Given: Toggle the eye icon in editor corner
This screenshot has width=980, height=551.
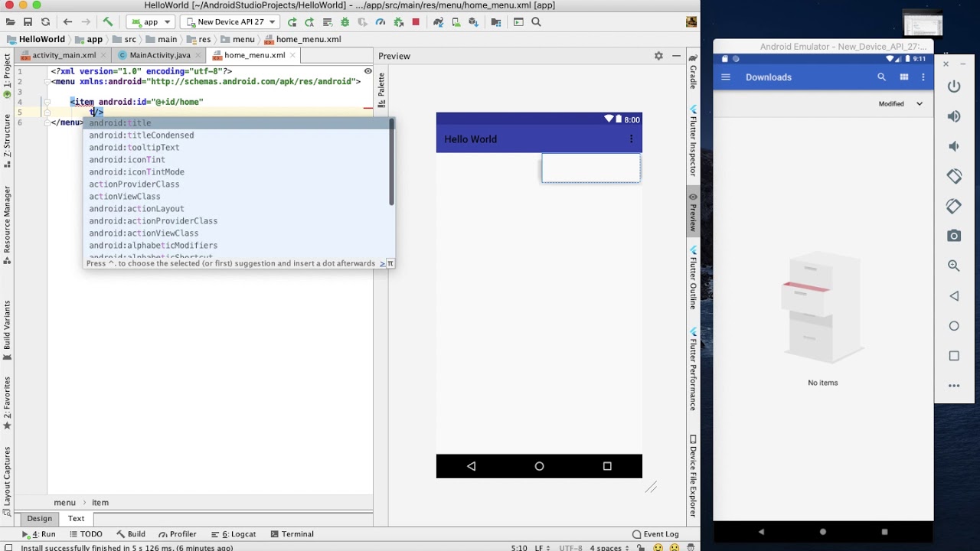Looking at the screenshot, I should tap(367, 71).
